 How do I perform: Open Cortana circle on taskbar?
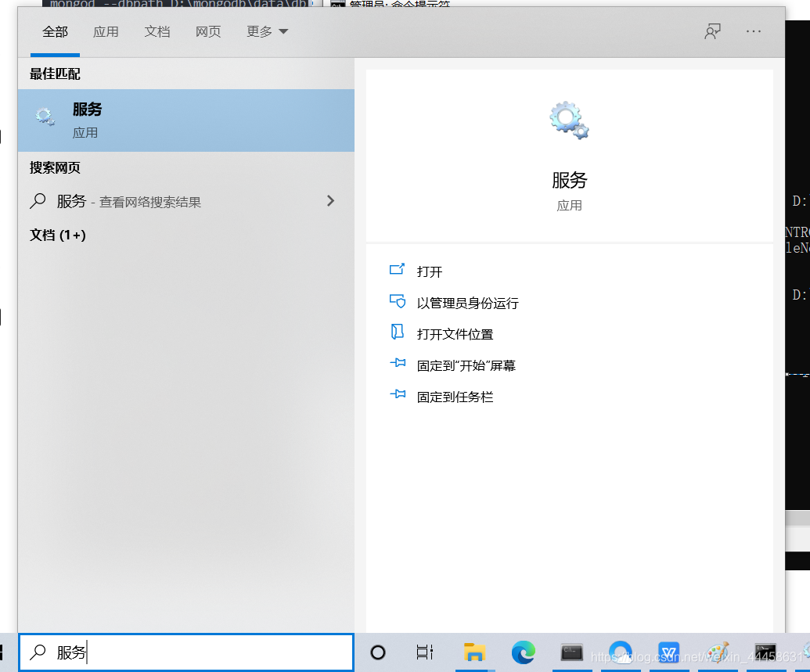pos(378,652)
